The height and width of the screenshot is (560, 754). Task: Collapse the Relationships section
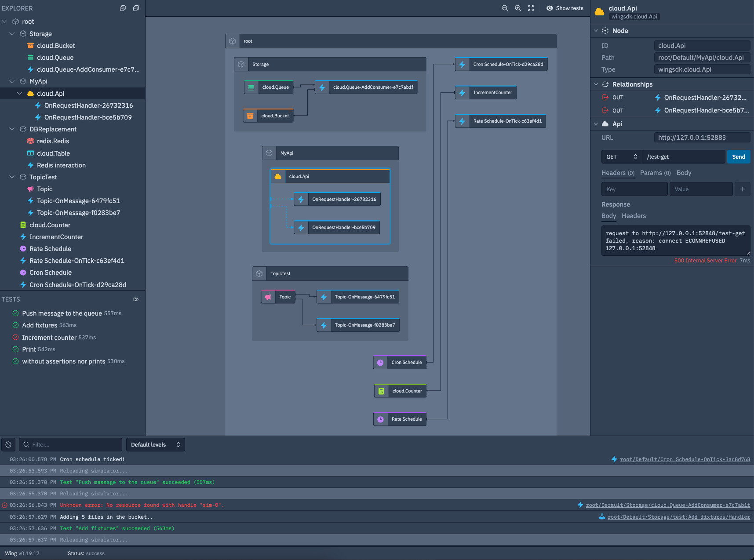(x=596, y=84)
